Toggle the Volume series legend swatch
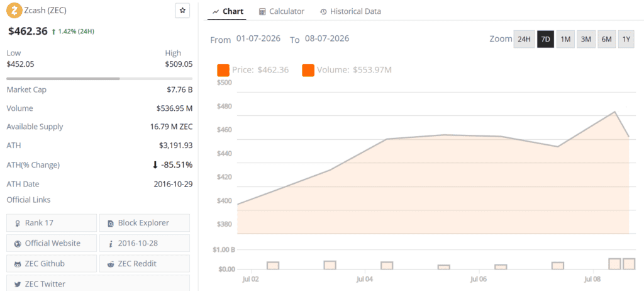 pyautogui.click(x=308, y=71)
